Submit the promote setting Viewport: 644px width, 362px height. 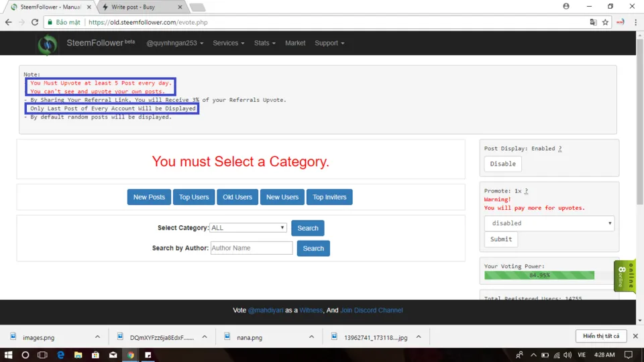(501, 239)
